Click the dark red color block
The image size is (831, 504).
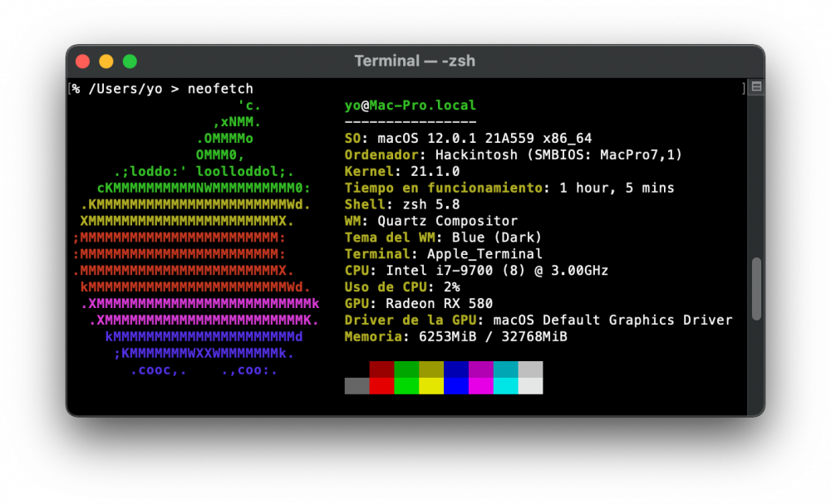click(381, 369)
